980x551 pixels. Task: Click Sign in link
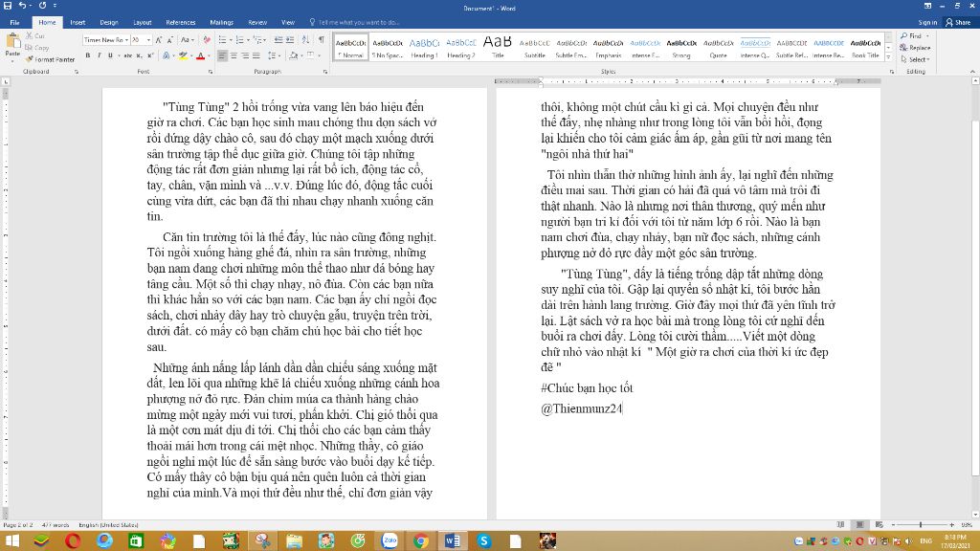(x=927, y=22)
